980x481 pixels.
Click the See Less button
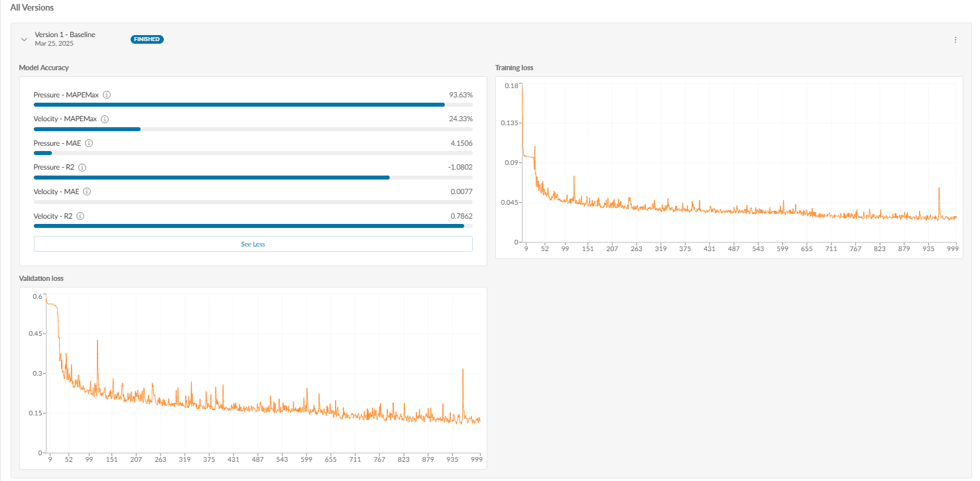point(253,244)
